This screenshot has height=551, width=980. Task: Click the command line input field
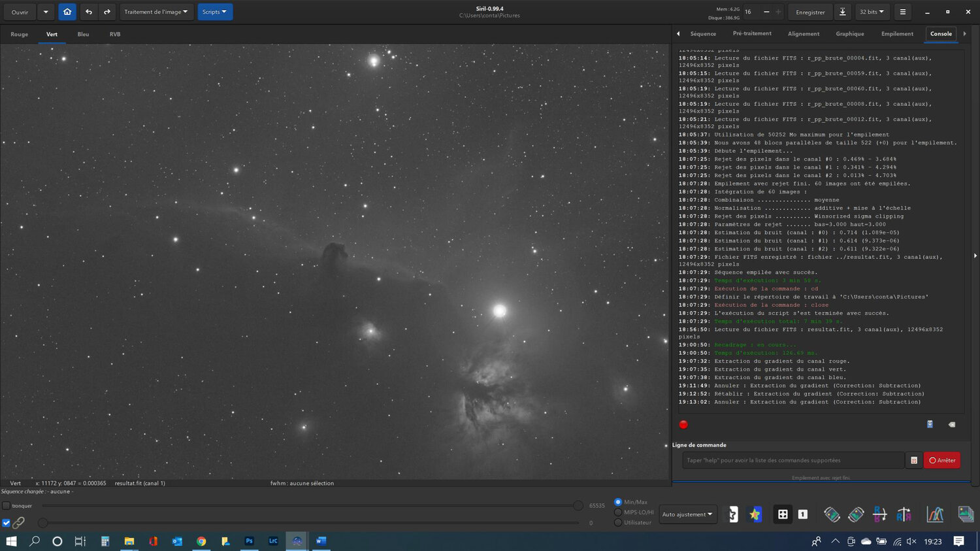point(792,460)
